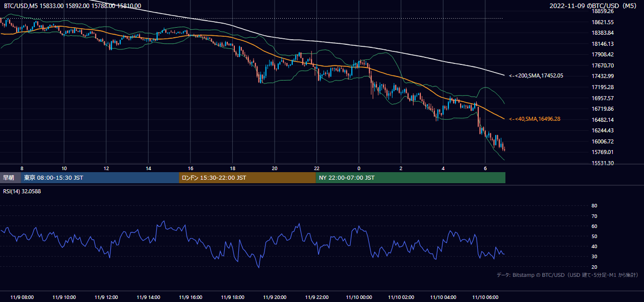
Task: Click price axis value 17195.28
Action: point(602,87)
